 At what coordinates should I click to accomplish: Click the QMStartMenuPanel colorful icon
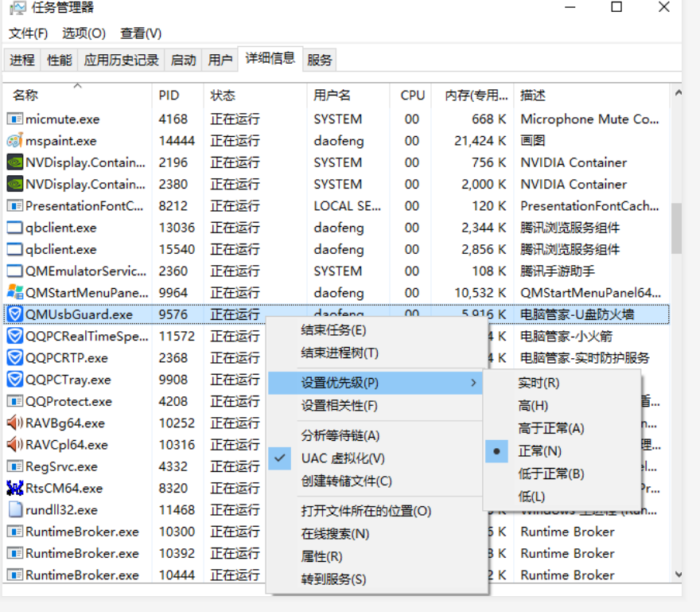tap(15, 293)
